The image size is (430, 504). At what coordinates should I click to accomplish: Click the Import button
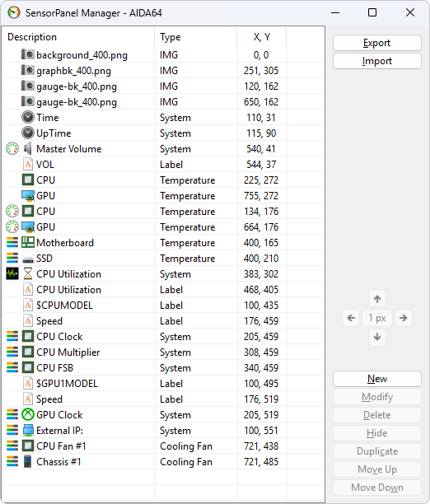(x=377, y=61)
